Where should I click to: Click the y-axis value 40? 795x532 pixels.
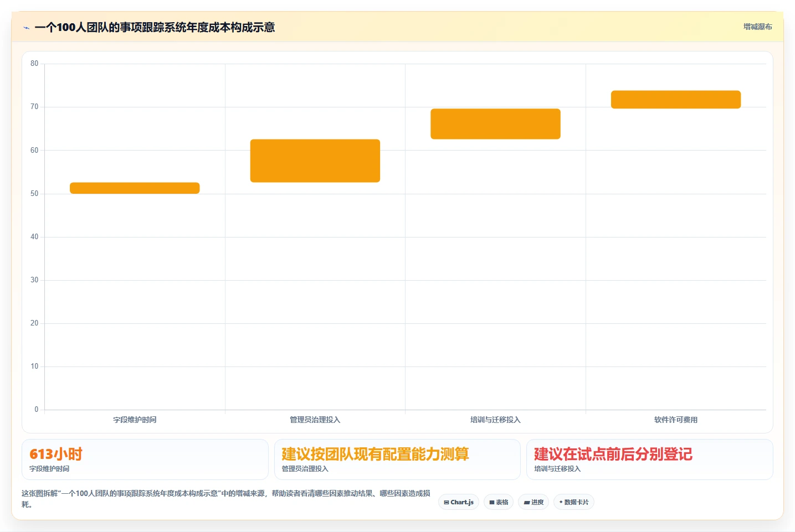(34, 237)
